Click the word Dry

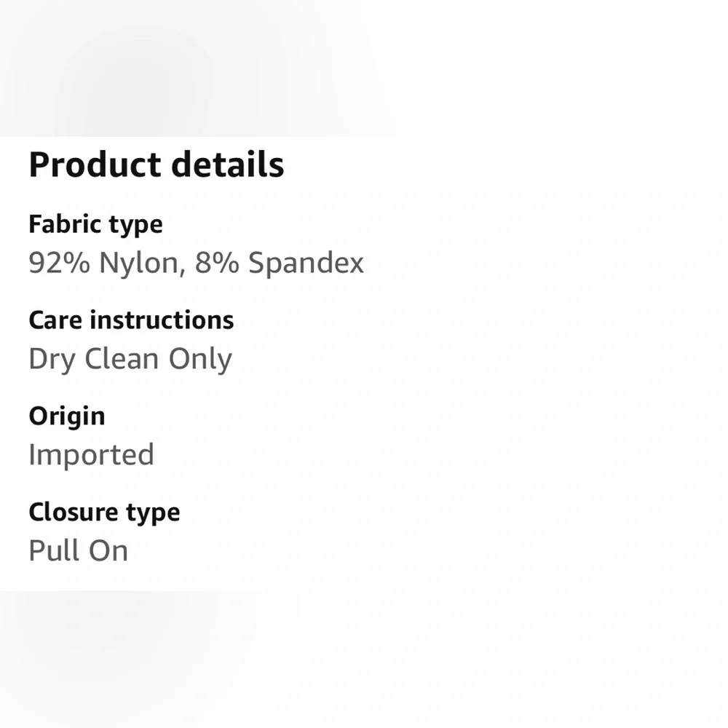(x=52, y=359)
